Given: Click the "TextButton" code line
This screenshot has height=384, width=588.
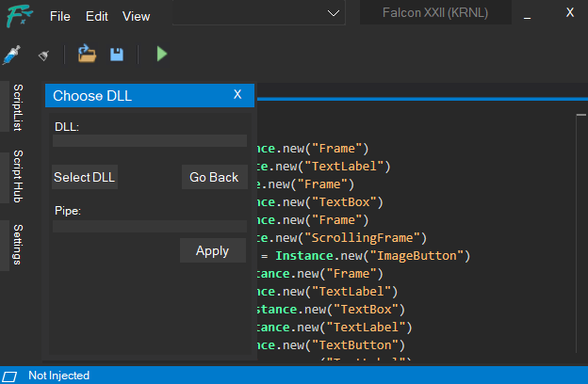Looking at the screenshot, I should (x=331, y=345).
